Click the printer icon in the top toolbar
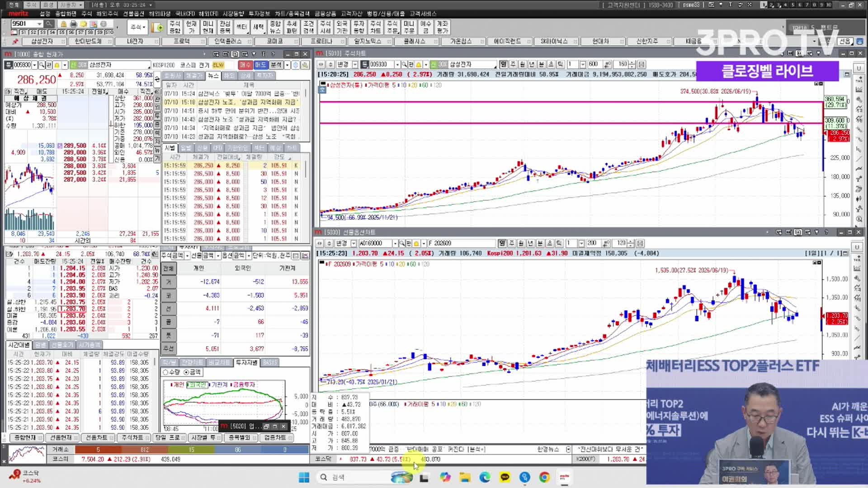The image size is (868, 488). pyautogui.click(x=73, y=24)
